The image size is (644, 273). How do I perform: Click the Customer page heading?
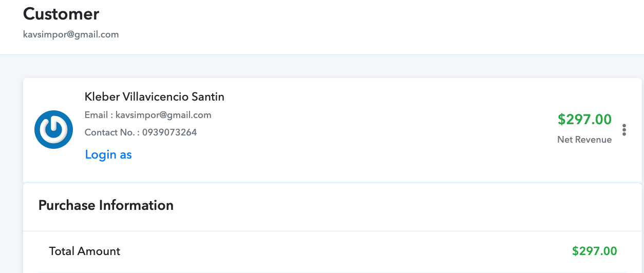[x=61, y=14]
